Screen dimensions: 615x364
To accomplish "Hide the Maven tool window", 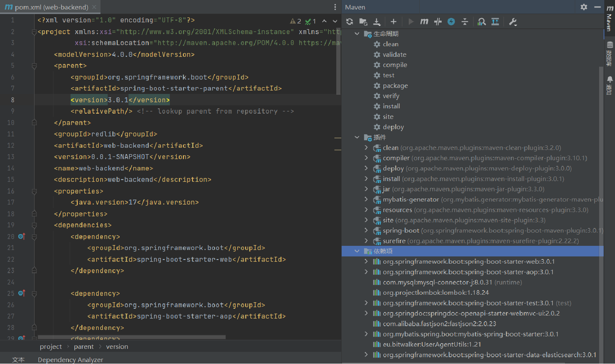I will 598,7.
